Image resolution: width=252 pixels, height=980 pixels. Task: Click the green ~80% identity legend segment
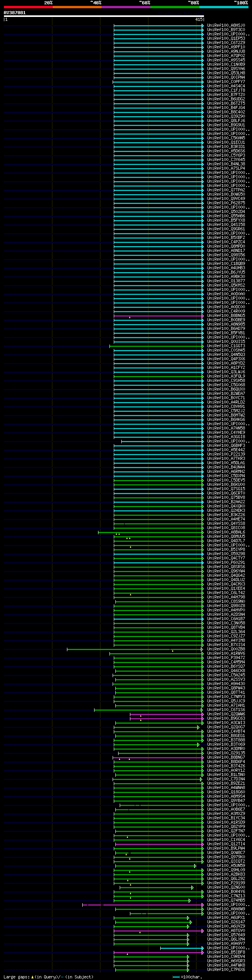point(174,7)
